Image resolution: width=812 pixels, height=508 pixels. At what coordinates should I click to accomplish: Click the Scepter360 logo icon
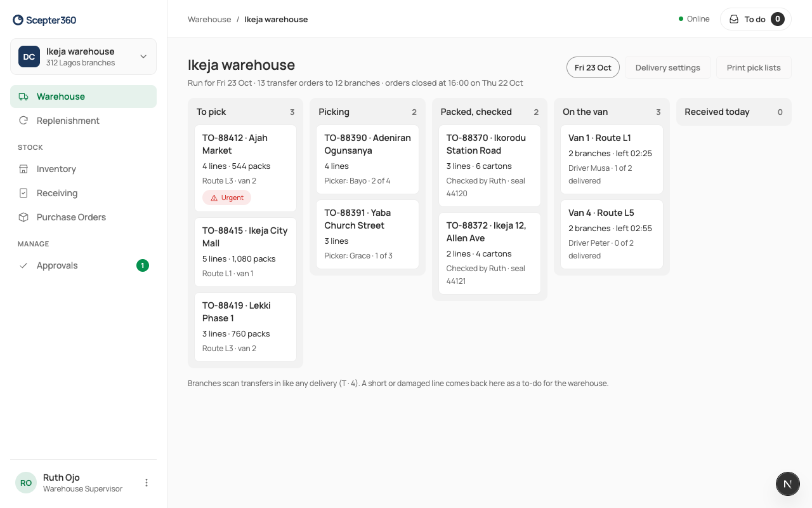18,20
